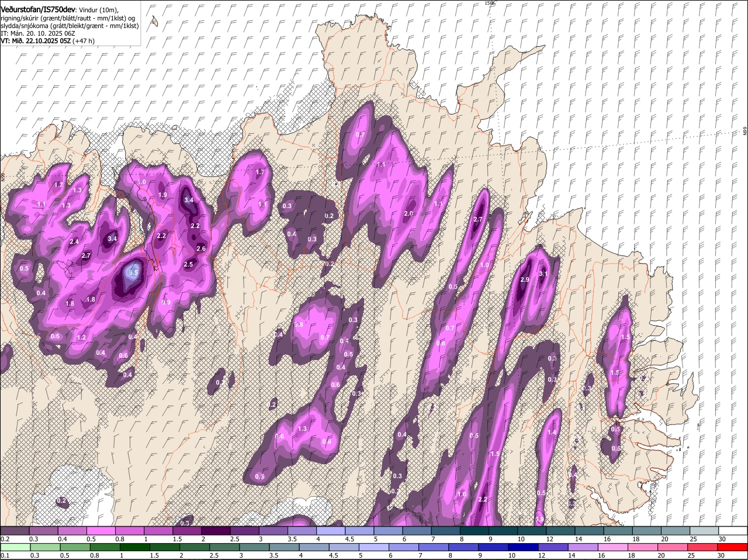Viewport: 748px width, 560px height.
Task: Click the 2.6 map value label
Action: click(x=201, y=248)
